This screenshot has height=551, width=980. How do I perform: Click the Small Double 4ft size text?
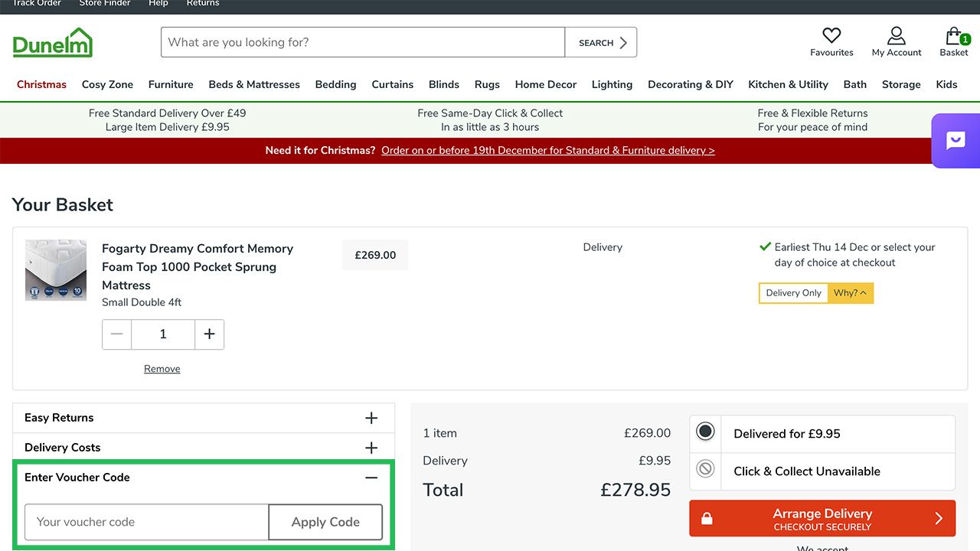[x=142, y=302]
